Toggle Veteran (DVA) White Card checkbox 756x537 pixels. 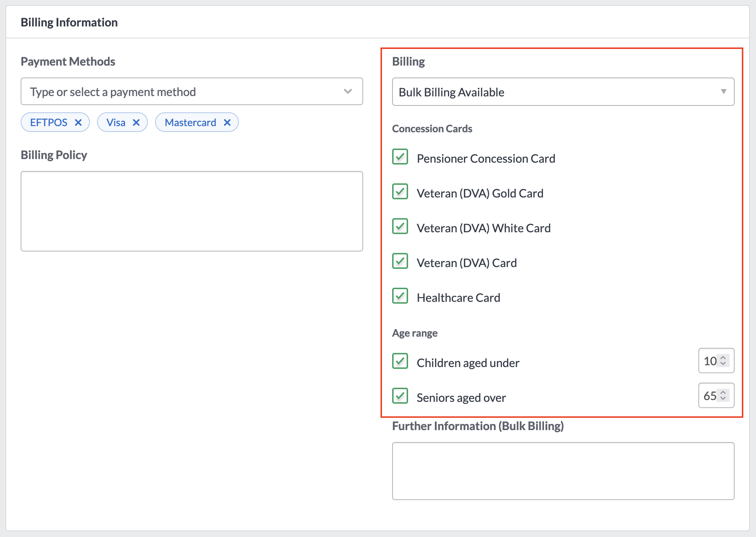click(400, 226)
